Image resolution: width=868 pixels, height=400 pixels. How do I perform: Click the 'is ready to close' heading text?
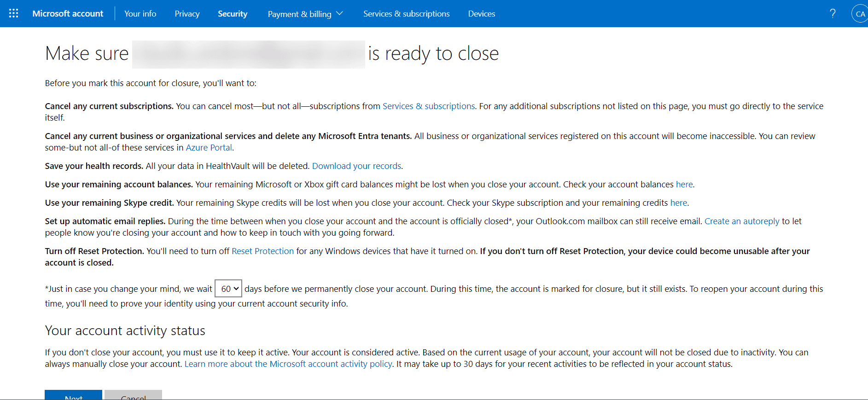[x=433, y=53]
